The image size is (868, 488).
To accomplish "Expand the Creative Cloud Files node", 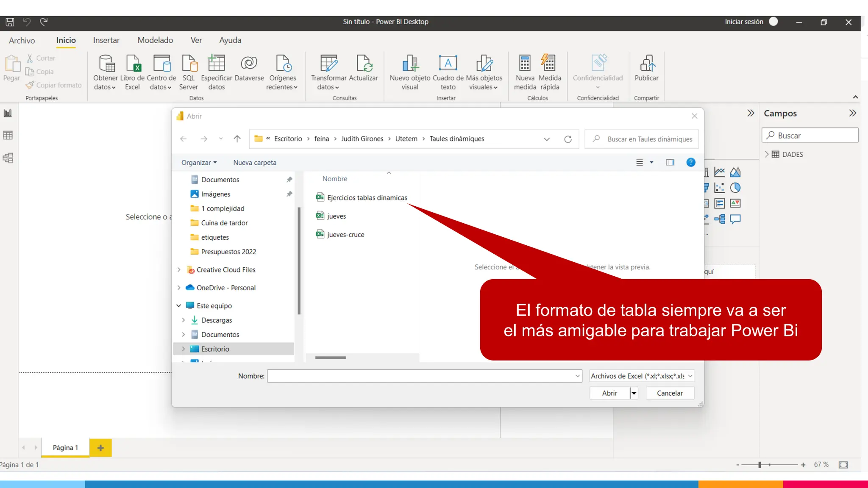I will tap(179, 270).
